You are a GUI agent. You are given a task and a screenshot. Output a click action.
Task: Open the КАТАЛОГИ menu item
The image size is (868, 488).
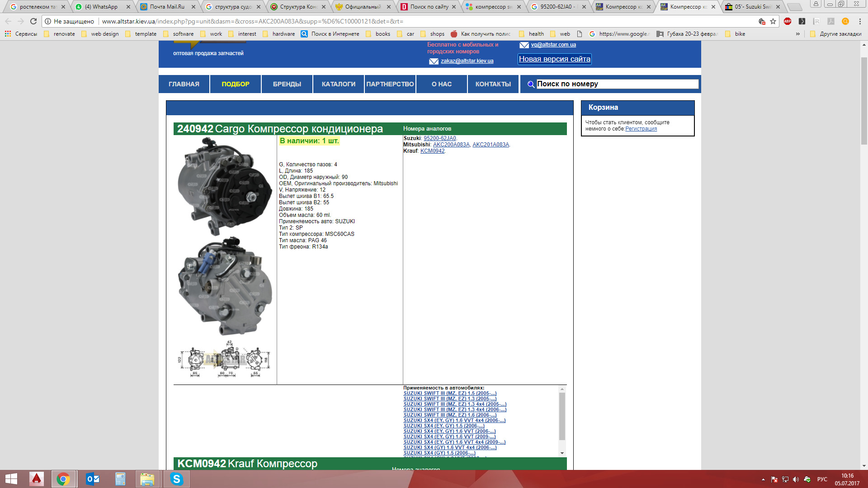tap(339, 84)
